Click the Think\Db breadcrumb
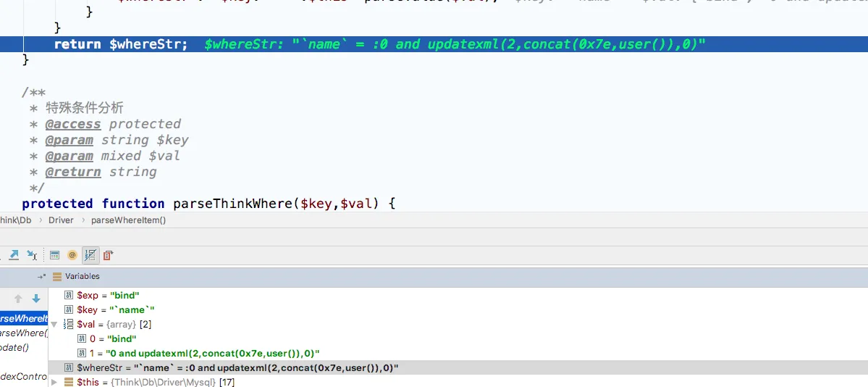Screen dimensions: 868x387 click(x=14, y=220)
